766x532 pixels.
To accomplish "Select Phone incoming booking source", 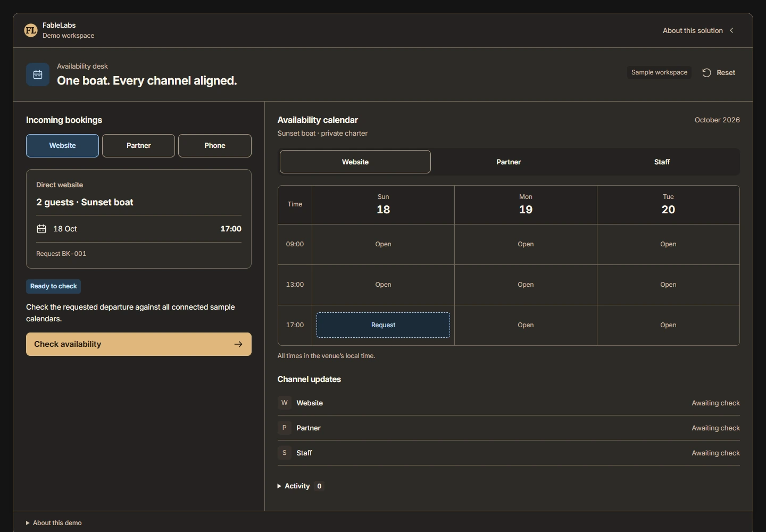I will 215,146.
